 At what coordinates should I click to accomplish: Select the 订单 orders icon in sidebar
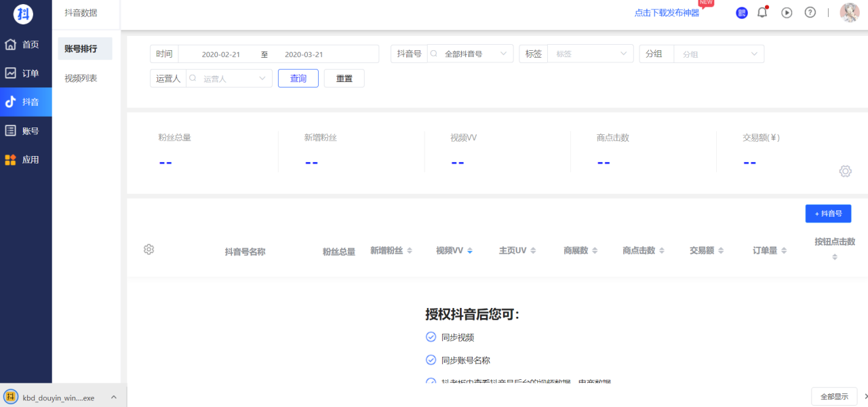pos(26,73)
